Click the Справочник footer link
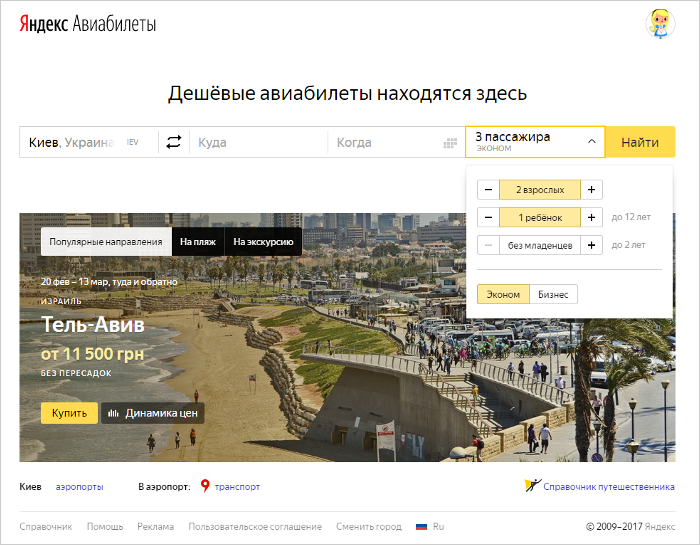The width and height of the screenshot is (700, 545). coord(46,527)
